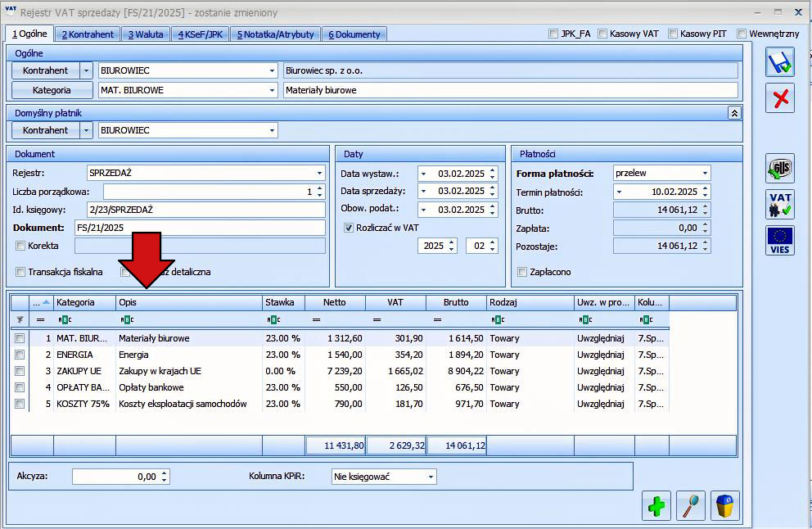Click the Netto column equals filter operator

click(317, 319)
